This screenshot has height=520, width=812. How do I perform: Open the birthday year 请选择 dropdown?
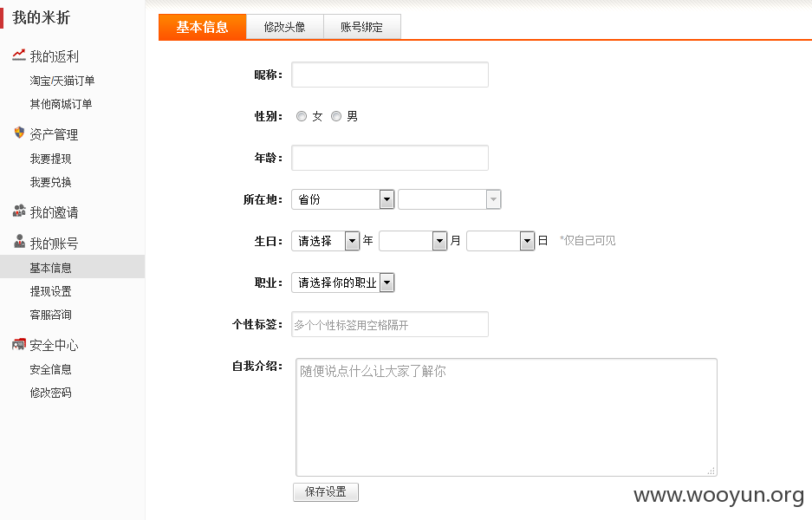[325, 241]
